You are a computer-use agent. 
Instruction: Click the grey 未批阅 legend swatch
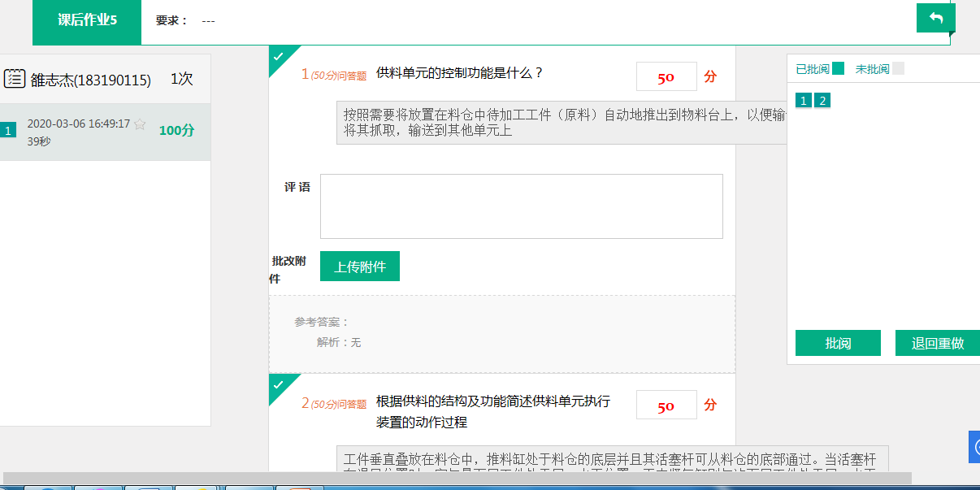[x=898, y=69]
